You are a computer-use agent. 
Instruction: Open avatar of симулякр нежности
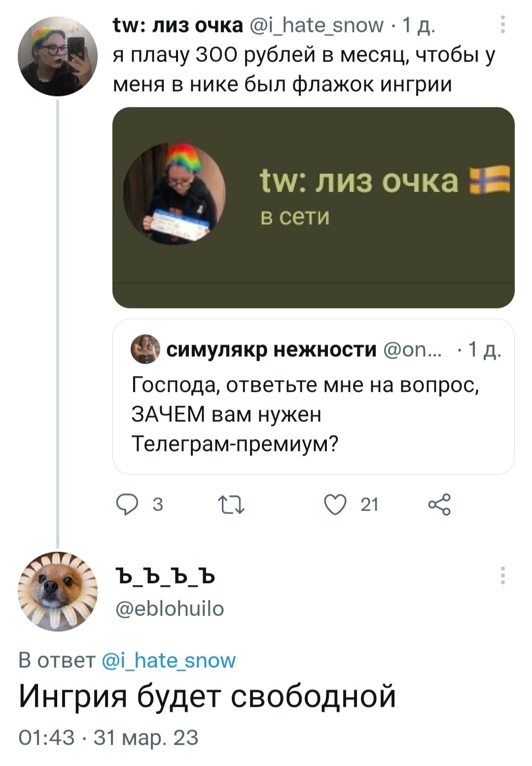pos(145,349)
